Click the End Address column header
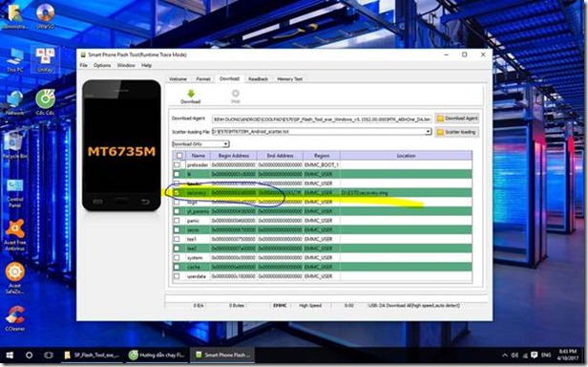The height and width of the screenshot is (367, 588). click(x=280, y=156)
